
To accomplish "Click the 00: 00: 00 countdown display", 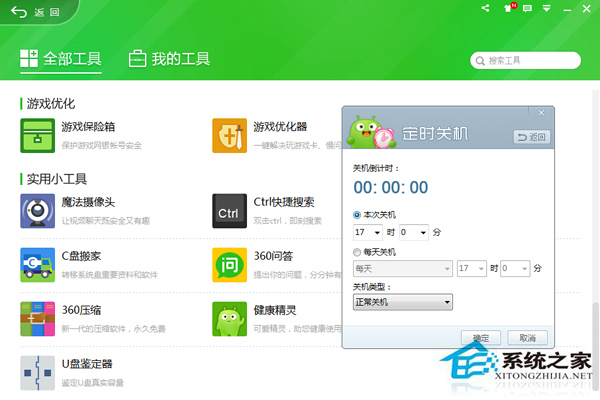I will 391,188.
